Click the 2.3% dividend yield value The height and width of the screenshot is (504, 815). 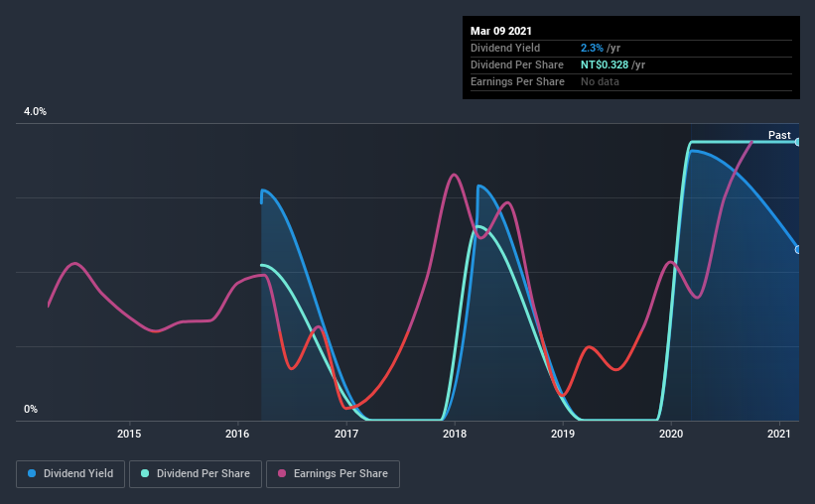[x=592, y=48]
